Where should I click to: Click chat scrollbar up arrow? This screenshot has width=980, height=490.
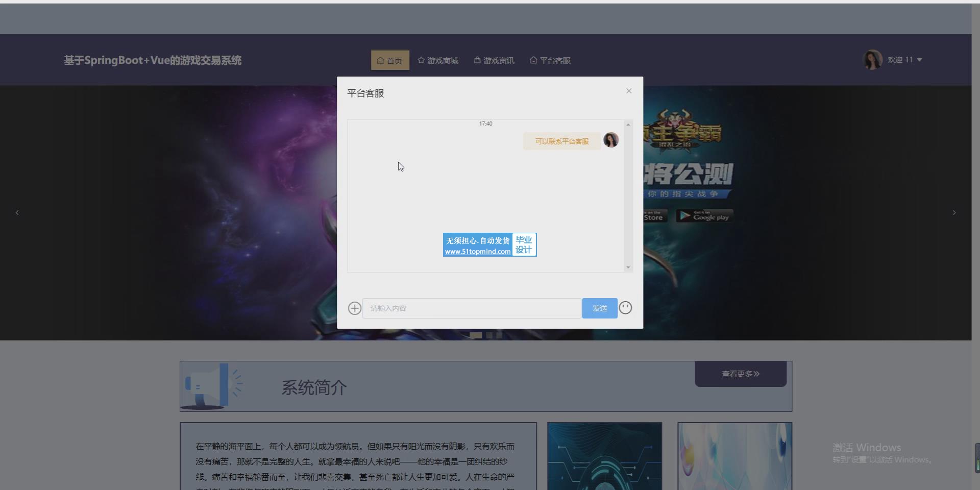point(628,125)
